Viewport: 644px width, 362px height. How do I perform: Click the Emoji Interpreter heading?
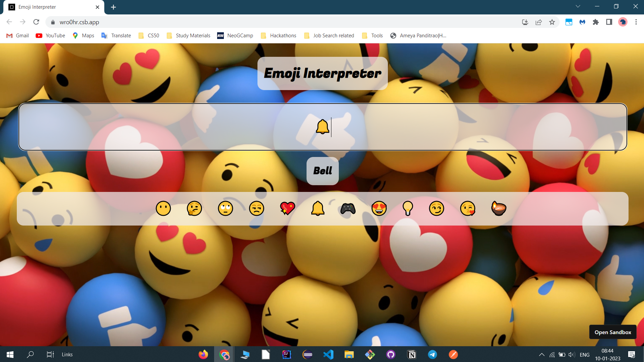pos(323,73)
